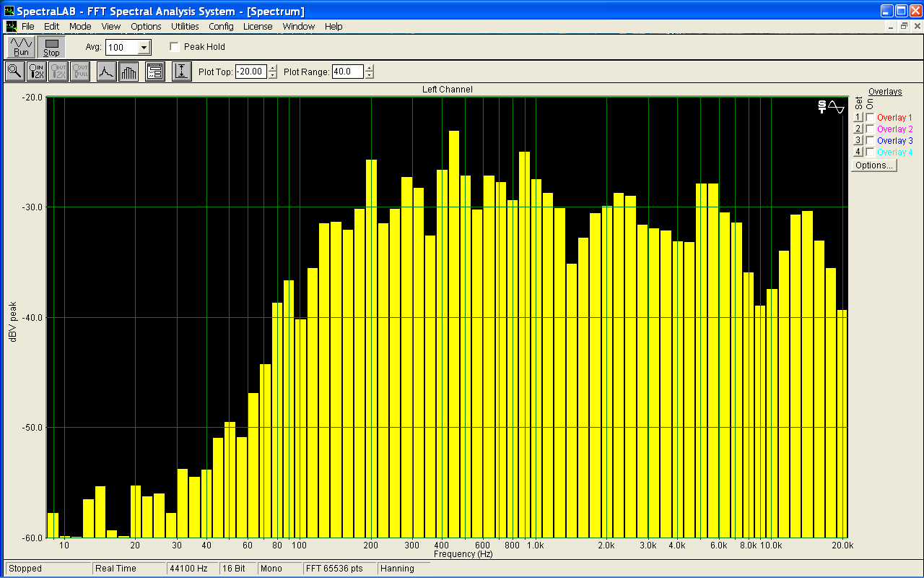
Task: Open the Config menu
Action: point(221,26)
